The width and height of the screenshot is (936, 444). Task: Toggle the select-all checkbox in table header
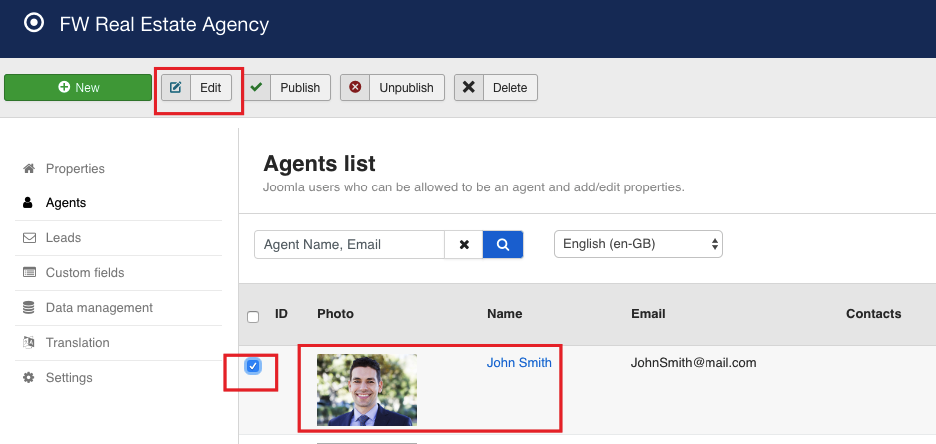(x=253, y=316)
